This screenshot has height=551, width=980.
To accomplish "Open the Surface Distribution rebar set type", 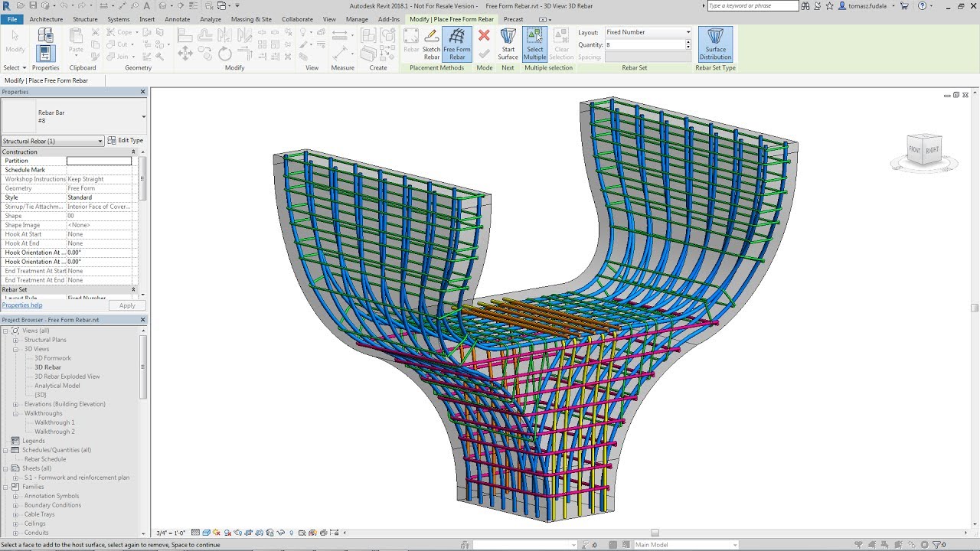I will coord(715,44).
